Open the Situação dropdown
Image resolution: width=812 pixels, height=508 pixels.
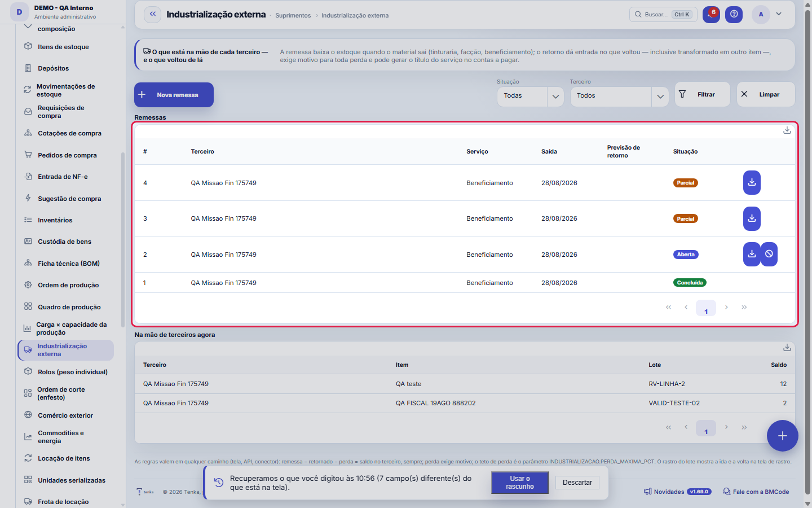(x=530, y=96)
